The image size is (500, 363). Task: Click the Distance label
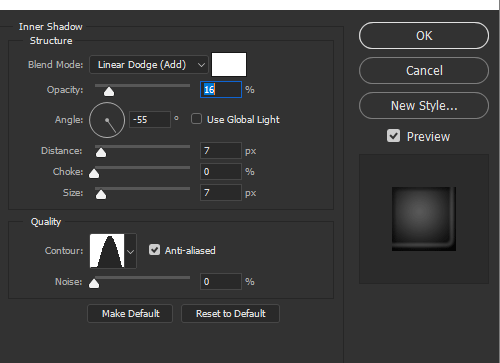point(62,151)
